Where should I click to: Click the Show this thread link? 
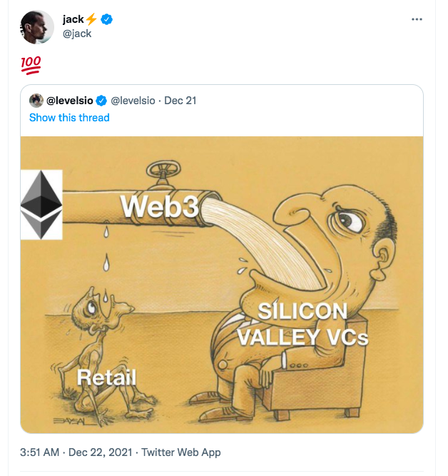coord(69,118)
